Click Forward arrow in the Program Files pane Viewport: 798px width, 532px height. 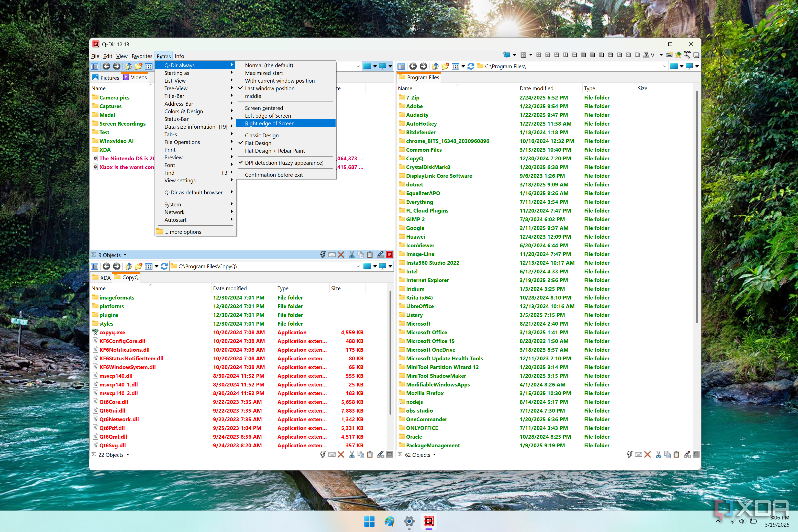pyautogui.click(x=423, y=66)
